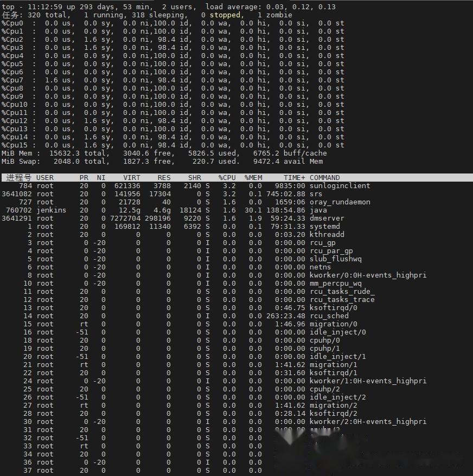Click the RES column header
This screenshot has width=473, height=476.
pyautogui.click(x=164, y=178)
